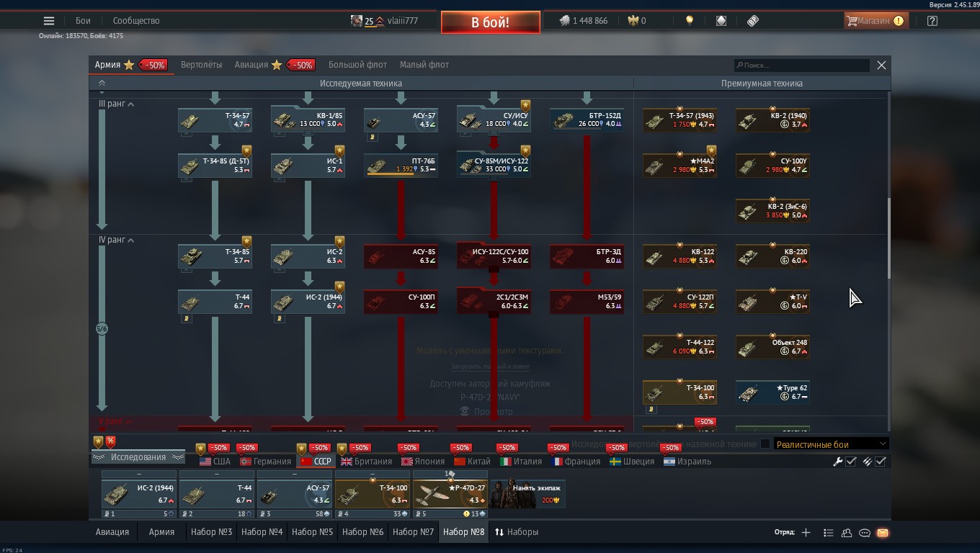Toggle auto-refill ammo checkbox
The height and width of the screenshot is (553, 980).
[x=881, y=462]
